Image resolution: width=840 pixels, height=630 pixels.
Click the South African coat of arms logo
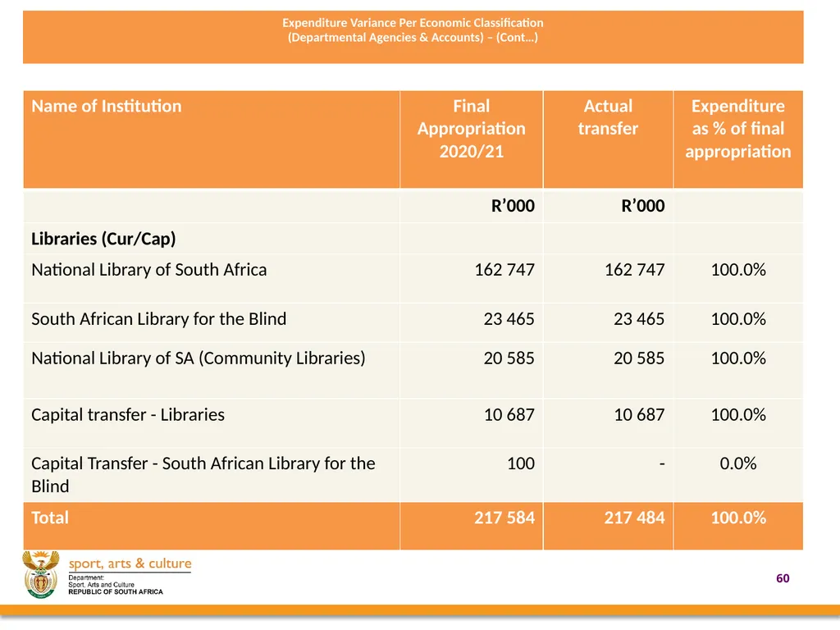coord(40,575)
